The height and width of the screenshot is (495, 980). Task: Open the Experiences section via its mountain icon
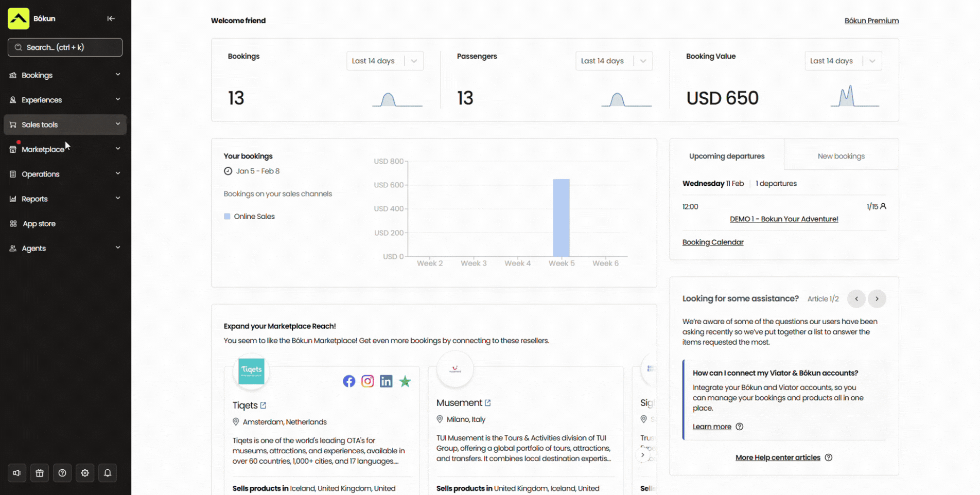point(12,100)
